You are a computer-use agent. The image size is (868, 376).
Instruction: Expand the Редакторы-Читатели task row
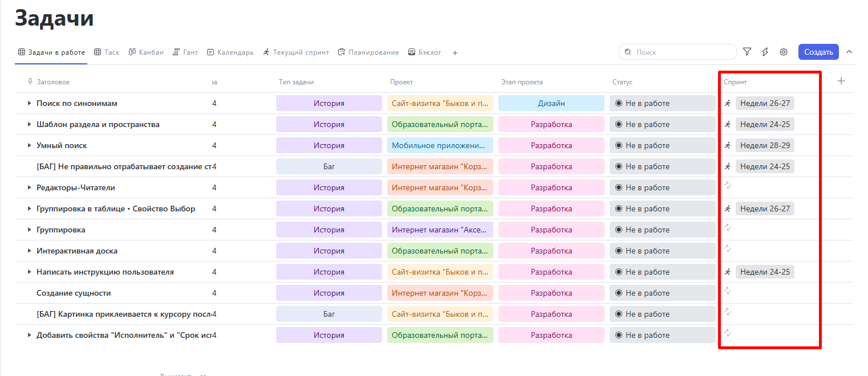click(30, 187)
